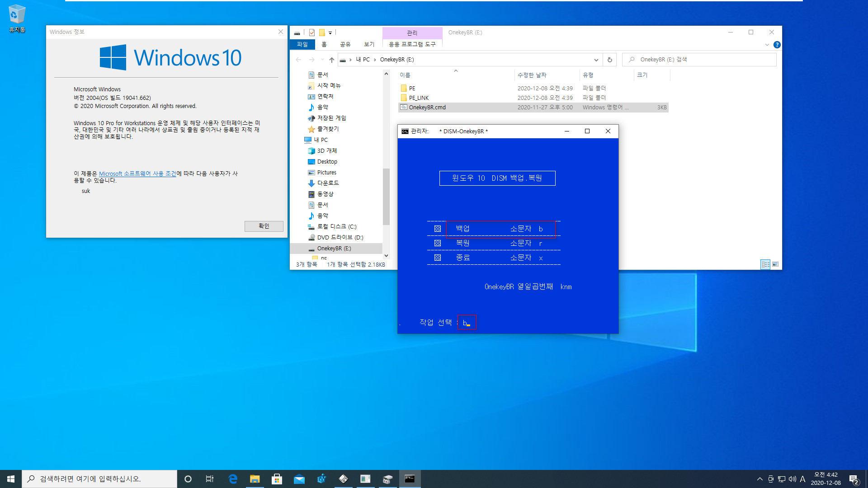Expand the address bar history dropdown

(596, 60)
